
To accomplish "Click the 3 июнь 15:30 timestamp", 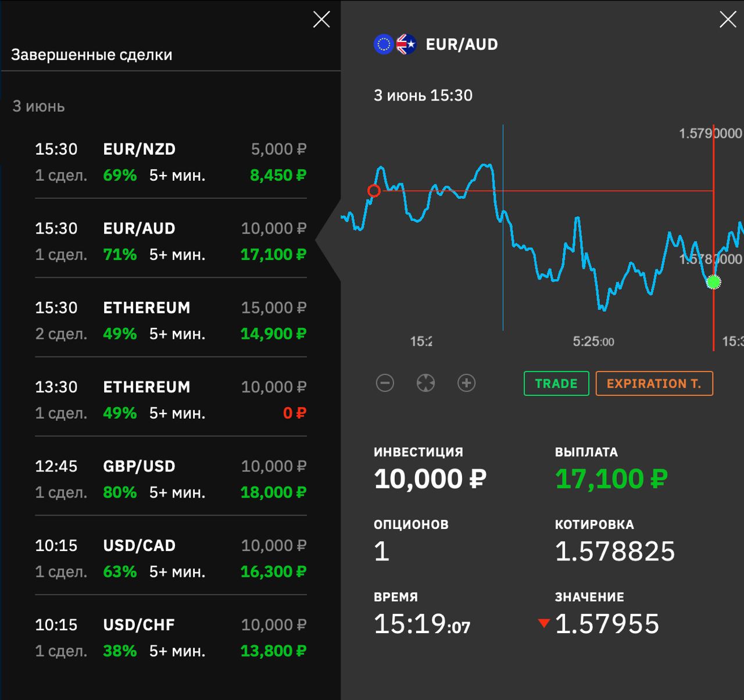I will coord(423,95).
